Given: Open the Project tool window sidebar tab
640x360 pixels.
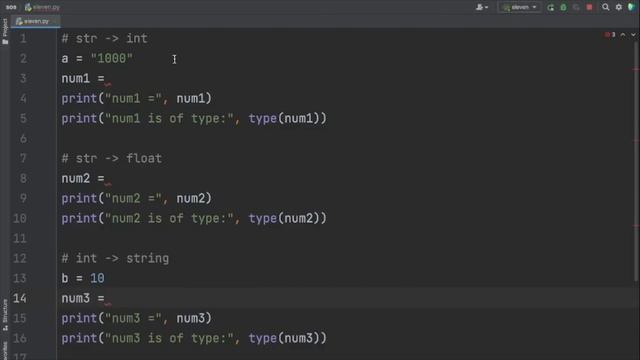Looking at the screenshot, I should click(5, 31).
